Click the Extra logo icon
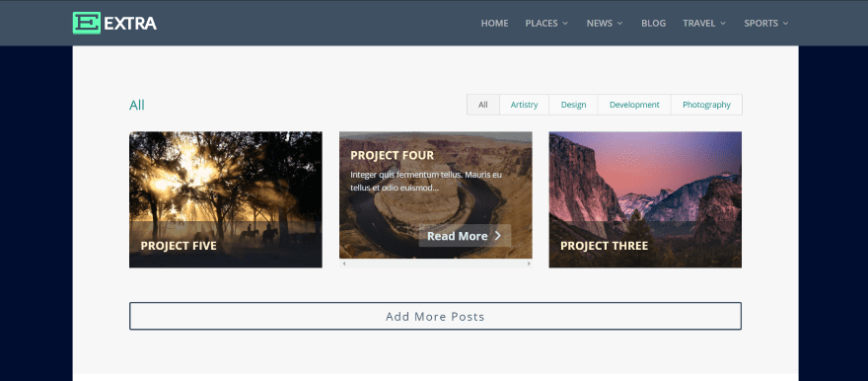 [87, 24]
